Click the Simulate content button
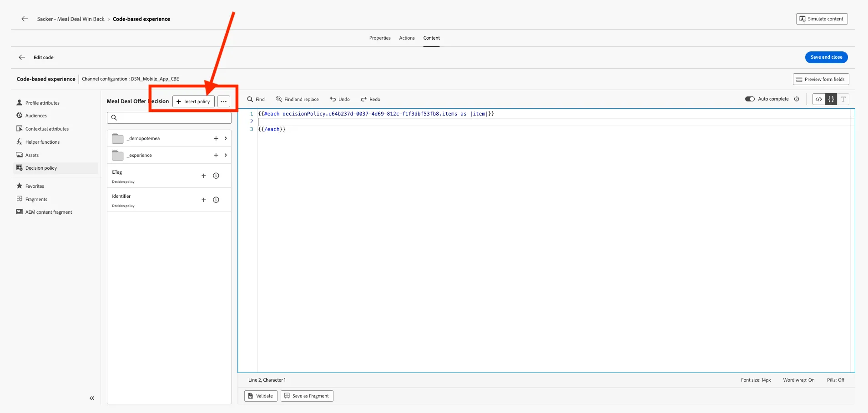The width and height of the screenshot is (868, 413). (x=822, y=19)
